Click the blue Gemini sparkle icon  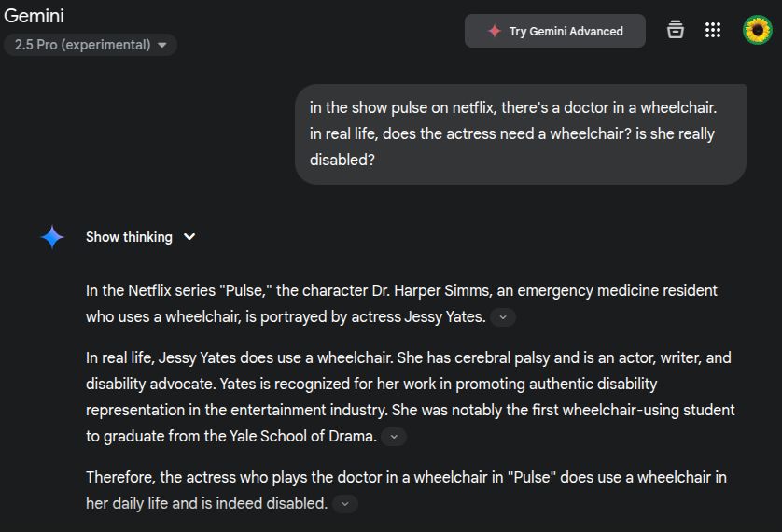pyautogui.click(x=52, y=237)
